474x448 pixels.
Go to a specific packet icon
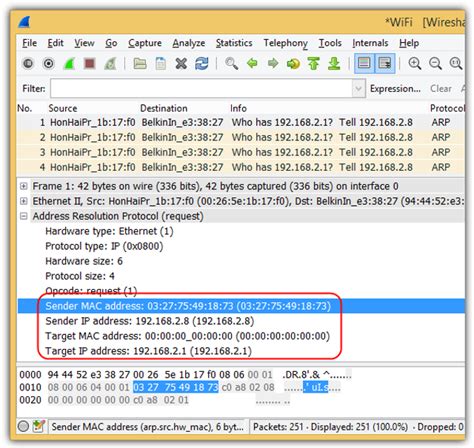(293, 63)
